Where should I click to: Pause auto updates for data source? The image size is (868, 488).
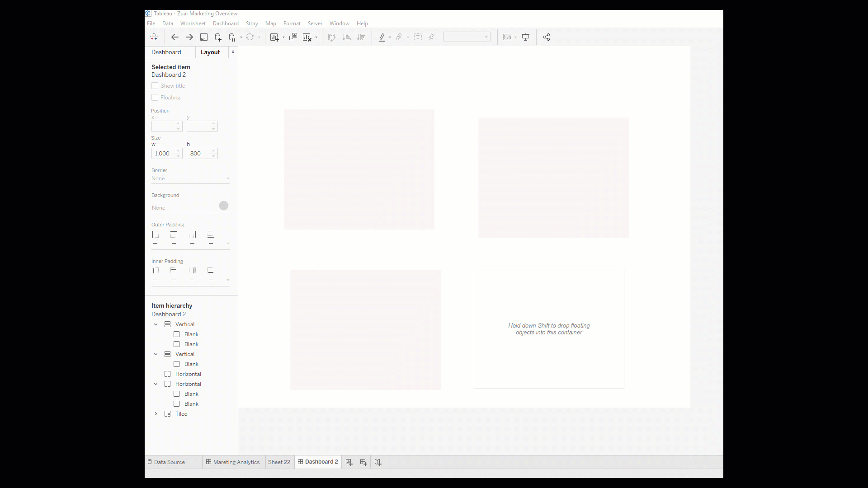[232, 37]
